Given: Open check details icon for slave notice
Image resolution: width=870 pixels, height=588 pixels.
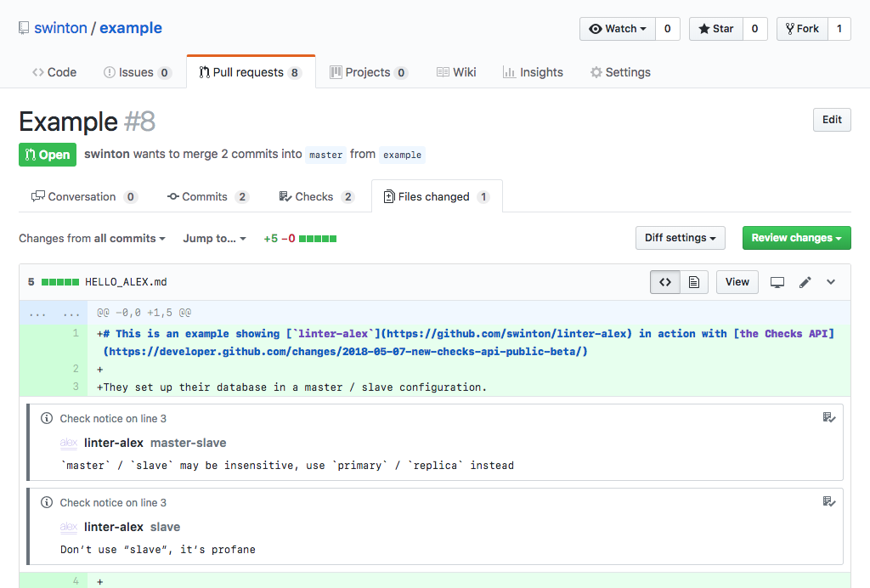Looking at the screenshot, I should 829,502.
